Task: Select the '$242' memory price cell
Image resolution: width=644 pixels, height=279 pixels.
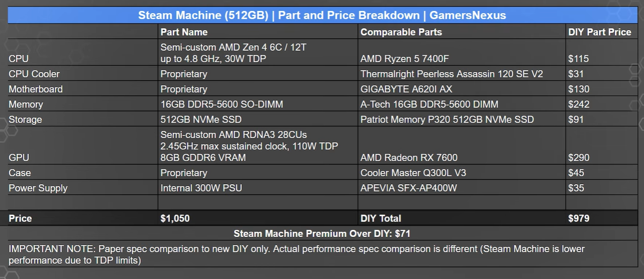Action: 579,104
